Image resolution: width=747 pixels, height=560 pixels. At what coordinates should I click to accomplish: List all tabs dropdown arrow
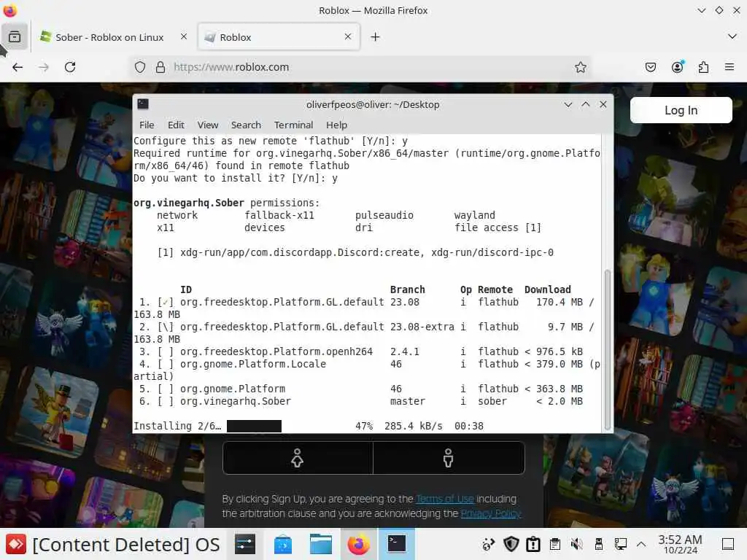732,36
